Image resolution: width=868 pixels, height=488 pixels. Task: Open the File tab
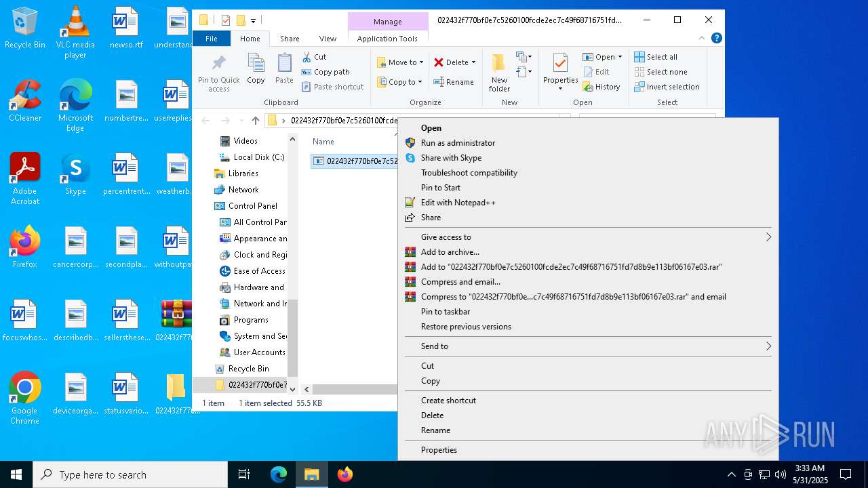tap(212, 39)
